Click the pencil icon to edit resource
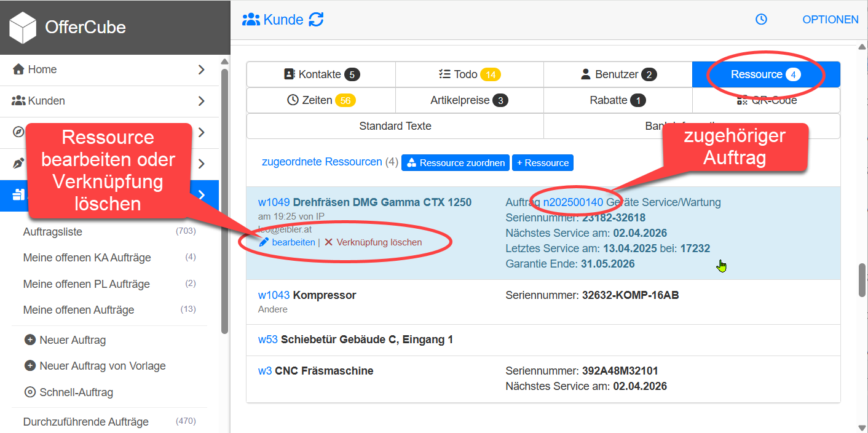The width and height of the screenshot is (868, 433). tap(264, 242)
